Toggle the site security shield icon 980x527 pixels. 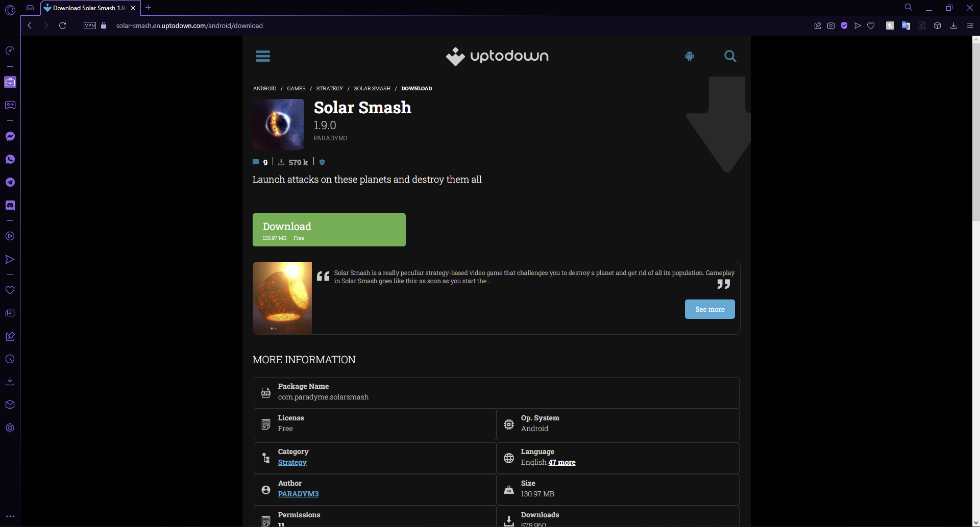(x=844, y=25)
